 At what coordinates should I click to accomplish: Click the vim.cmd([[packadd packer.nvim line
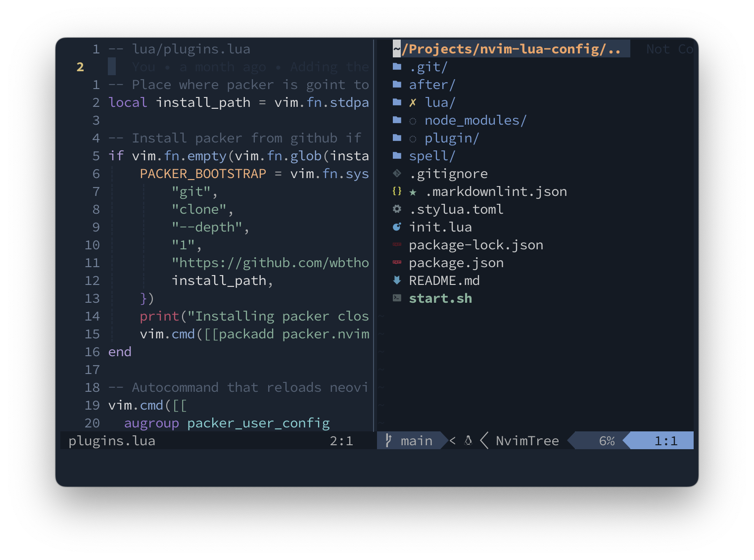[x=254, y=334]
